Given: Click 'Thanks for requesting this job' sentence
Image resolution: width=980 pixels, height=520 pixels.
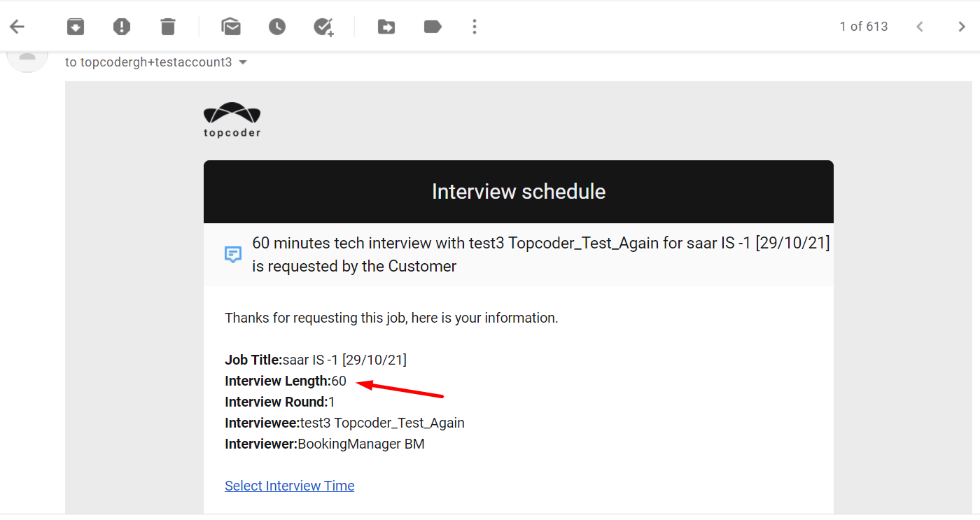Looking at the screenshot, I should tap(391, 318).
